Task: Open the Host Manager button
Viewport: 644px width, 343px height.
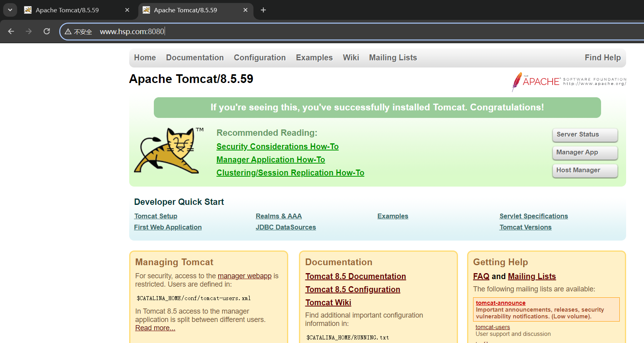Action: pos(585,170)
